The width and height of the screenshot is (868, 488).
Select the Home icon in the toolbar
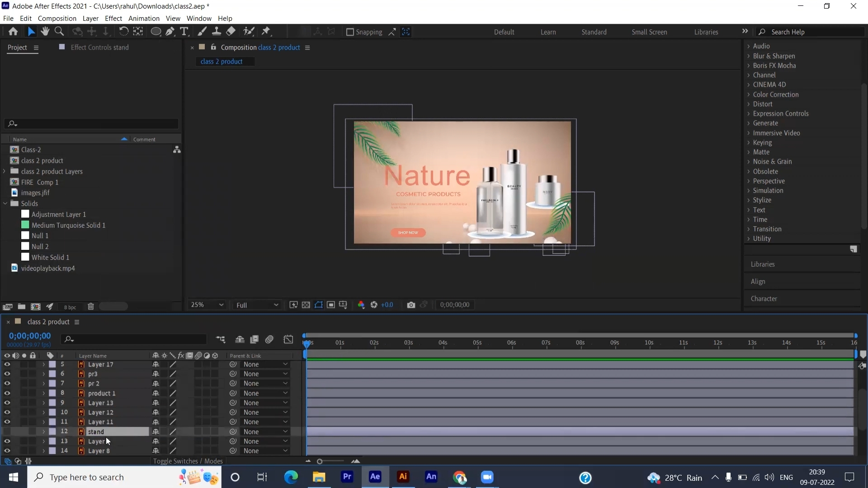click(13, 32)
